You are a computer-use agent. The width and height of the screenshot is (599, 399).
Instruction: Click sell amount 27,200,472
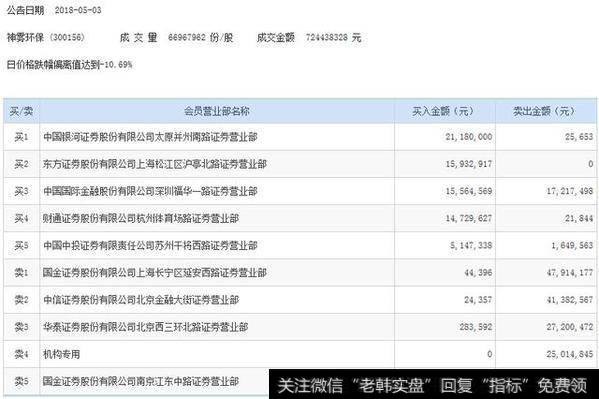point(570,327)
